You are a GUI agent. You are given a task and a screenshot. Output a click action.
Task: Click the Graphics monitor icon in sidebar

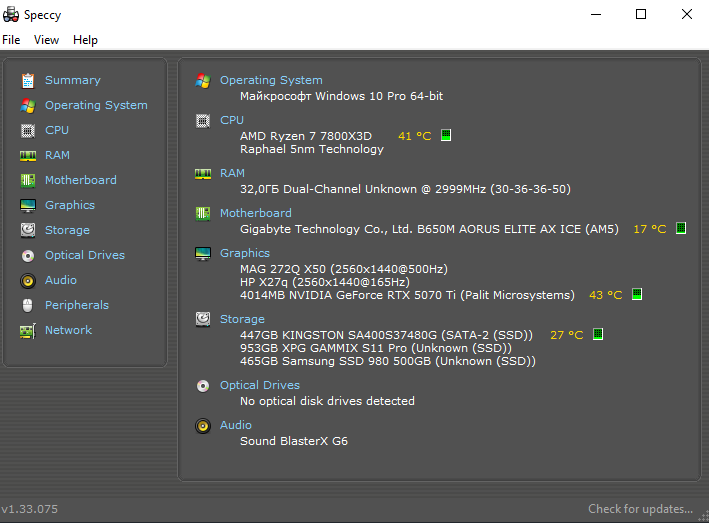pyautogui.click(x=28, y=205)
